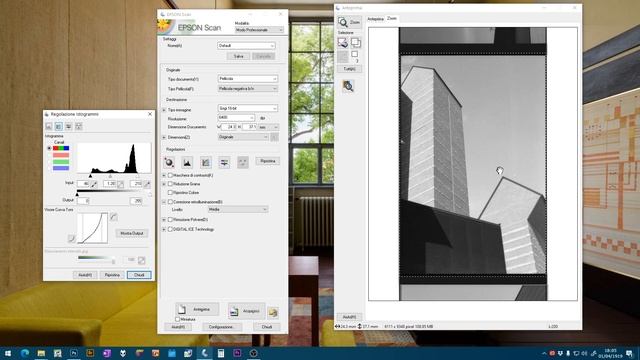Click the Anteprima preview button

(197, 309)
